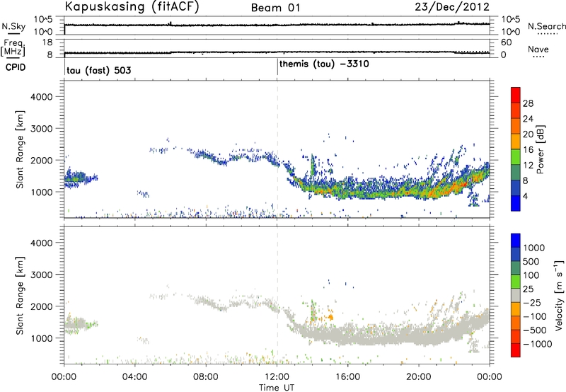Click the 'Power [dB]' color bar label
Viewport: 566px width, 392px height.
pos(540,149)
